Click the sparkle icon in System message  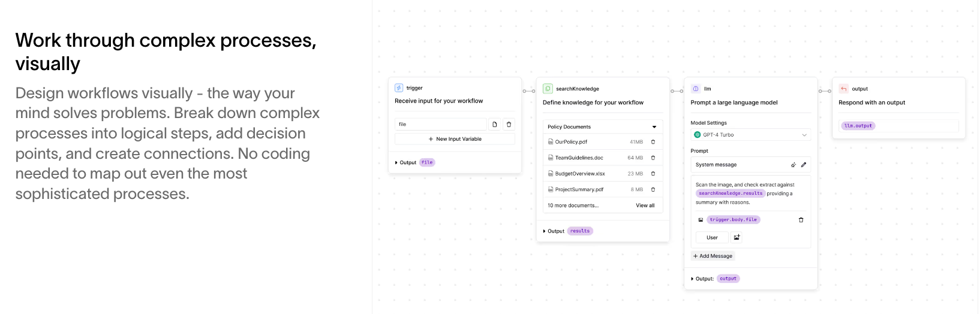[x=793, y=165]
